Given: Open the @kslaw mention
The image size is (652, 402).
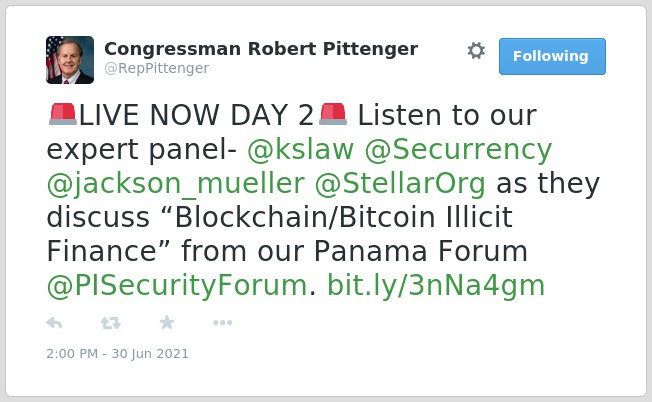Looking at the screenshot, I should point(301,149).
